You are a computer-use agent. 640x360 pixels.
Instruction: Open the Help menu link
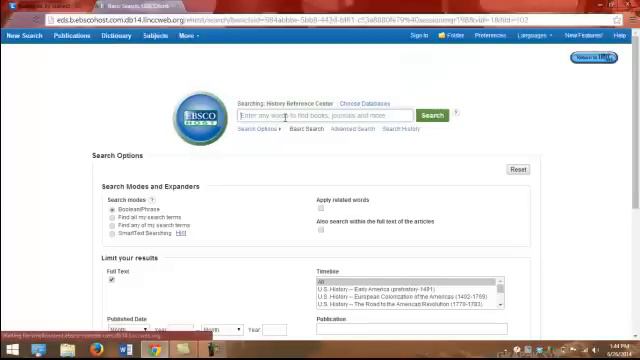coord(620,36)
